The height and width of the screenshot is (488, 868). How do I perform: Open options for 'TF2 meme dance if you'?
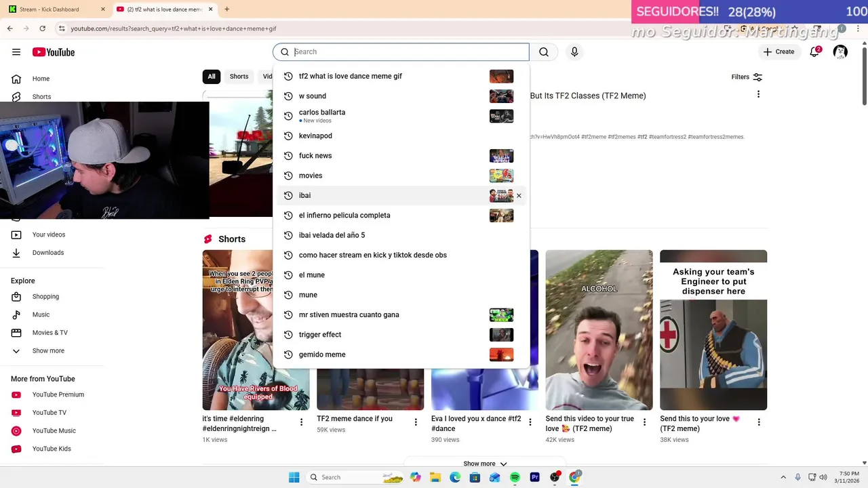416,422
